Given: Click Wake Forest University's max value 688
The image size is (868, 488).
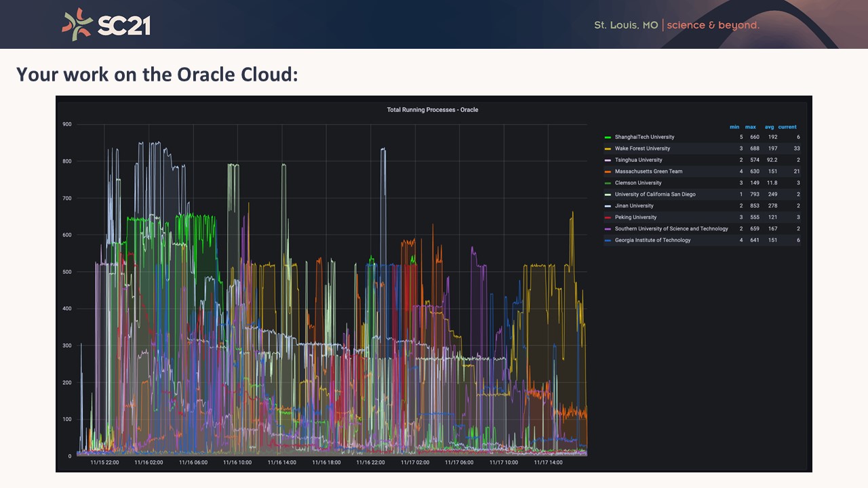Looking at the screenshot, I should tap(755, 148).
